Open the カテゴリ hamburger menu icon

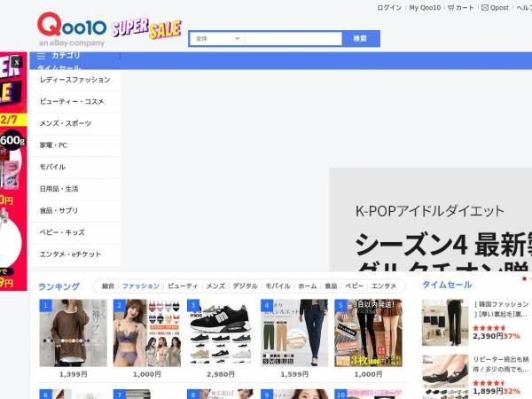tap(41, 56)
